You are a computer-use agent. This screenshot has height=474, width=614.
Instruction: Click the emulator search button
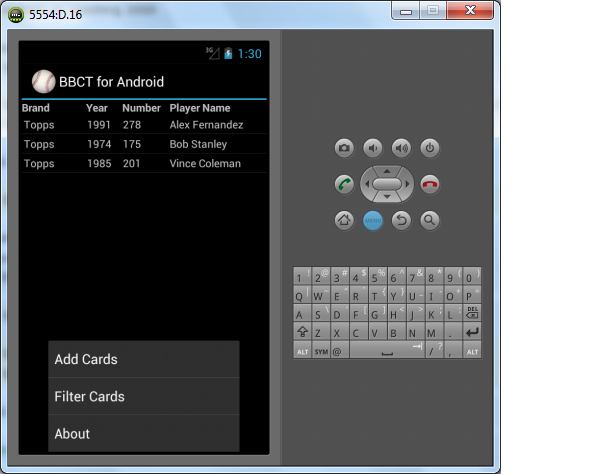tap(430, 220)
